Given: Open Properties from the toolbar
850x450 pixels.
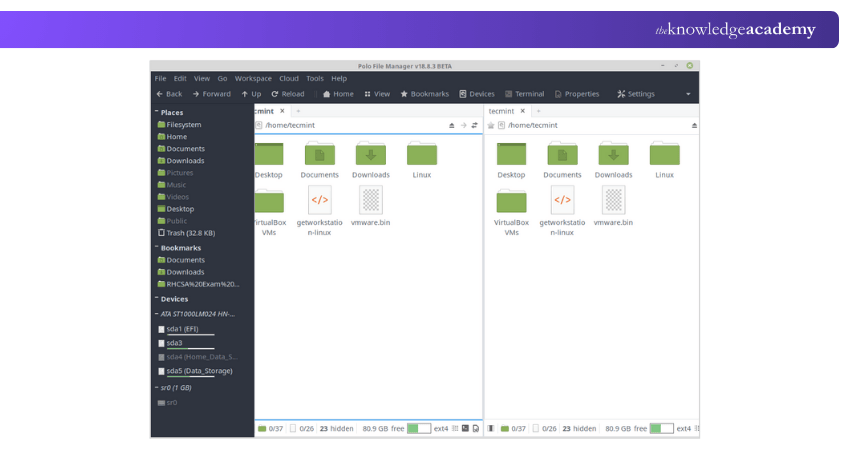Looking at the screenshot, I should point(576,94).
